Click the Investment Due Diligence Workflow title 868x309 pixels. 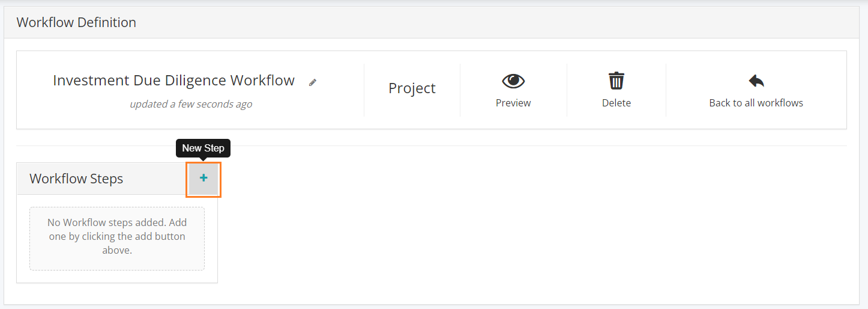[x=174, y=81]
